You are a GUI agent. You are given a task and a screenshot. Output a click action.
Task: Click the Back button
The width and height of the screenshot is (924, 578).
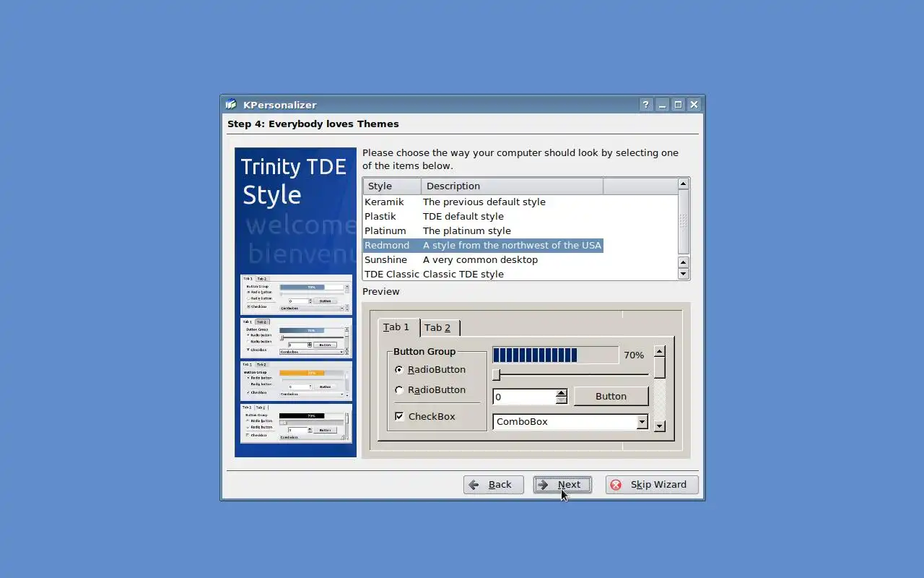pos(493,485)
